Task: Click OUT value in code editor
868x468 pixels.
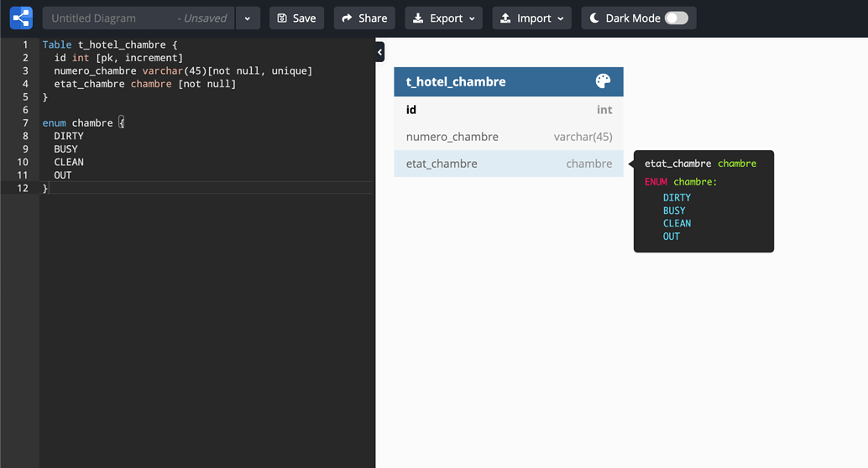Action: coord(63,175)
